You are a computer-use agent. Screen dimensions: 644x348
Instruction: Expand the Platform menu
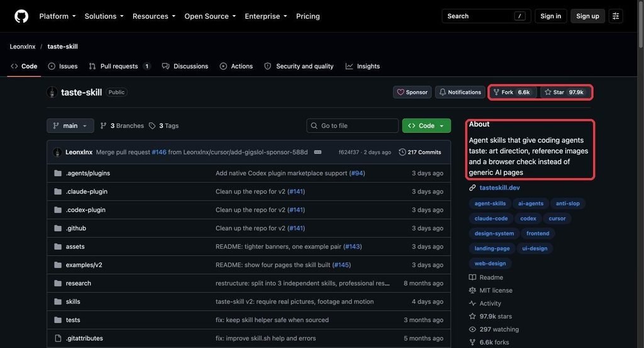coord(57,16)
